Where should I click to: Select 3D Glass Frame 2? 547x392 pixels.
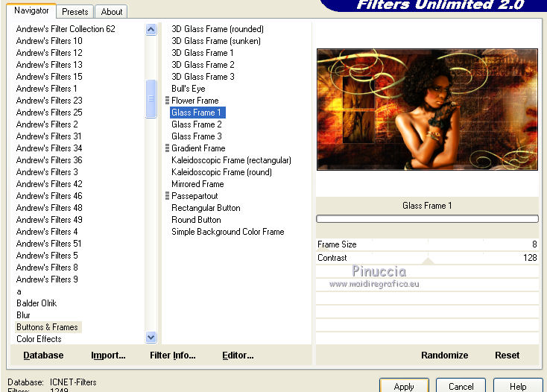tap(203, 65)
